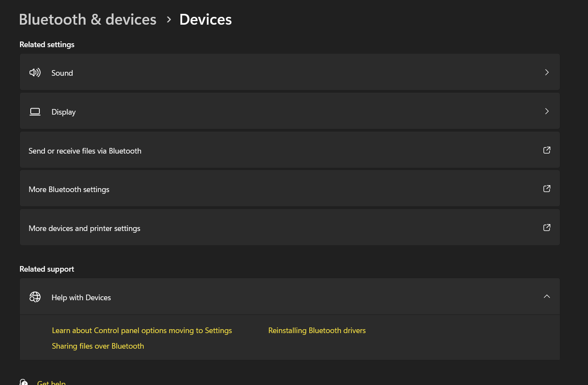Click the external link icon for printer settings
588x385 pixels.
[546, 227]
